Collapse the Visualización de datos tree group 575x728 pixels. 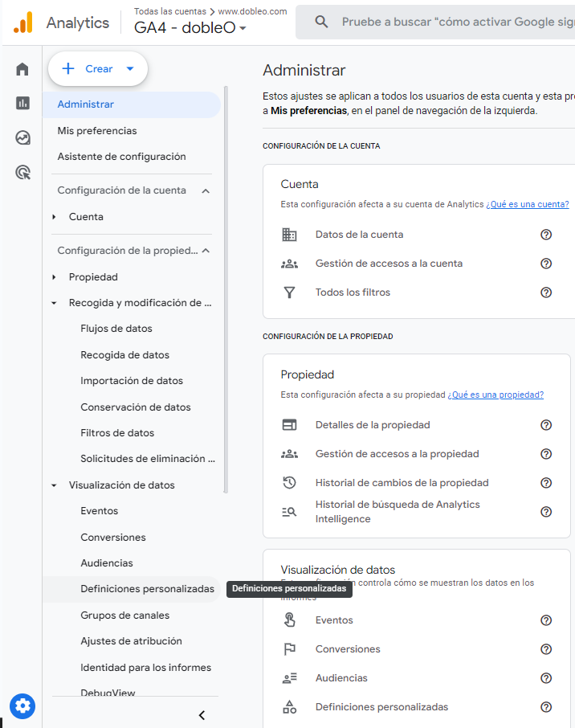(x=54, y=485)
